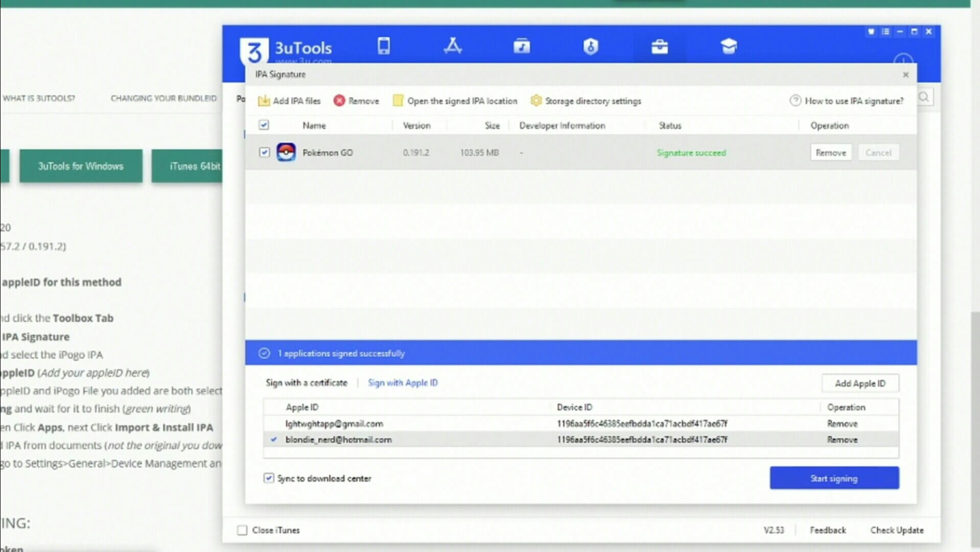Switch to Sign with a certificate tab
This screenshot has width=980, height=552.
pos(306,382)
